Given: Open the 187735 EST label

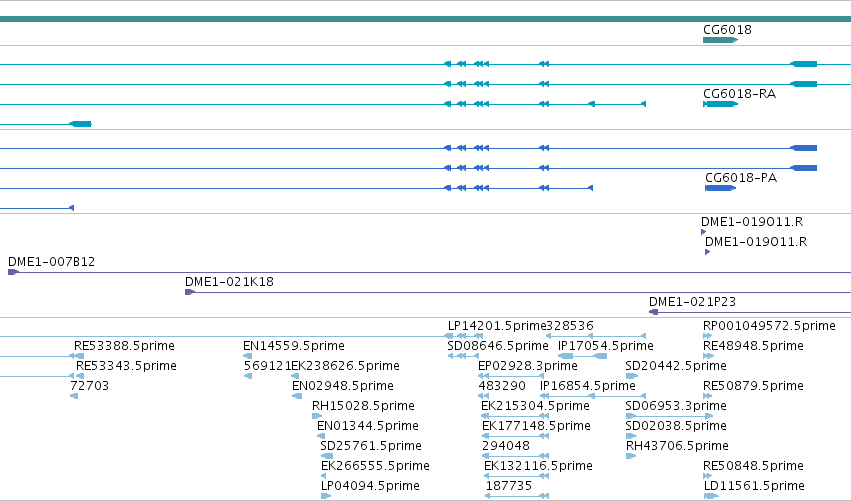Looking at the screenshot, I should [x=509, y=486].
